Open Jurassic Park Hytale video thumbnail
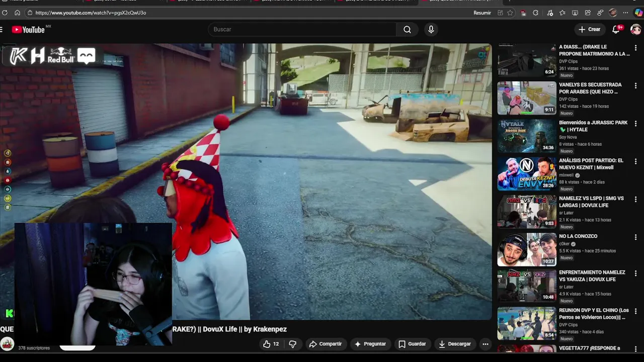The width and height of the screenshot is (644, 362). click(527, 136)
